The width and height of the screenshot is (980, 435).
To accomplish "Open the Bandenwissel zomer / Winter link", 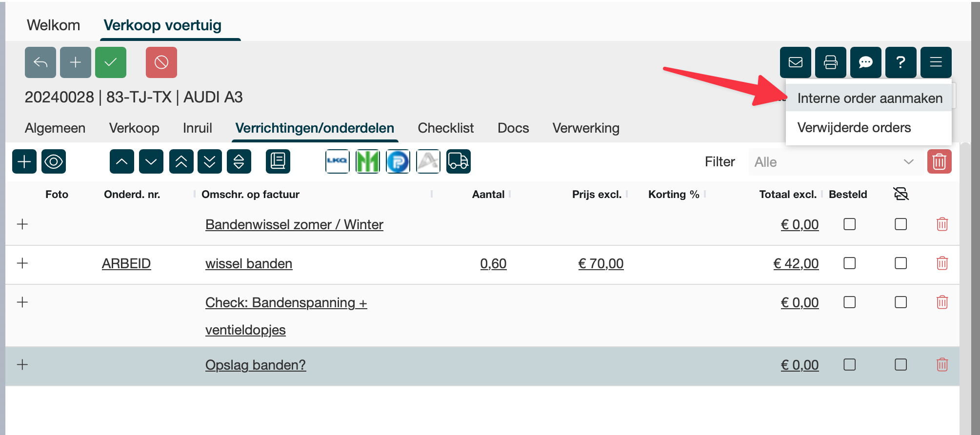I will point(294,224).
